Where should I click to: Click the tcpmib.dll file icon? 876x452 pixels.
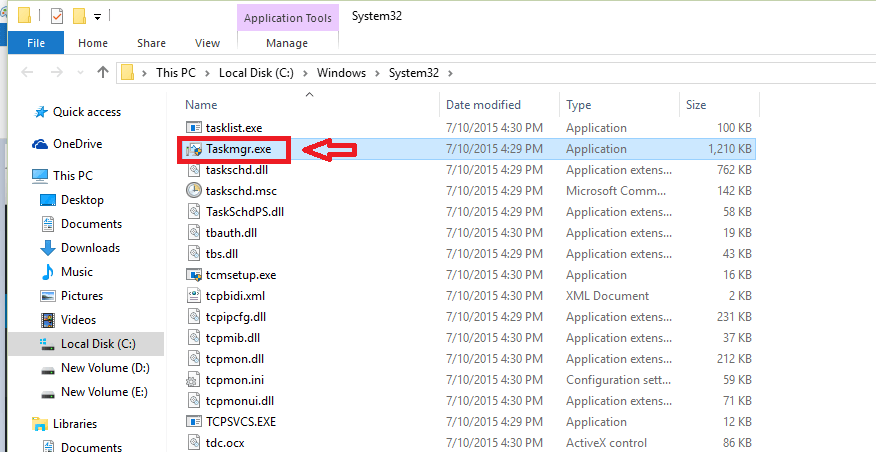[194, 338]
